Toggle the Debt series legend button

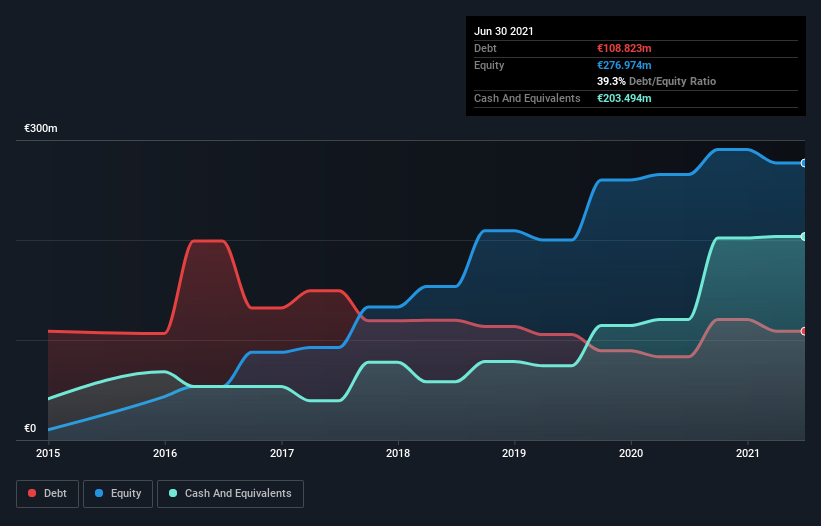point(47,494)
